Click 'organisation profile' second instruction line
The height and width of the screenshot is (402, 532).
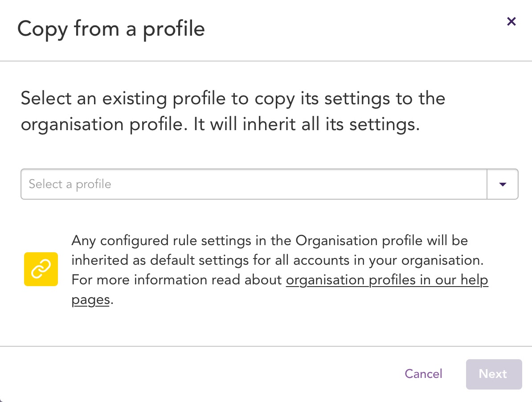220,124
